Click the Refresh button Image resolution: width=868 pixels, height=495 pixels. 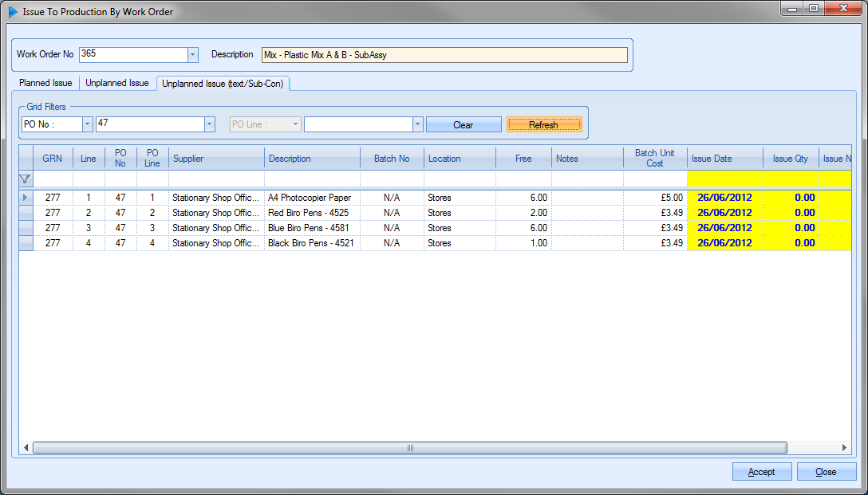click(543, 125)
